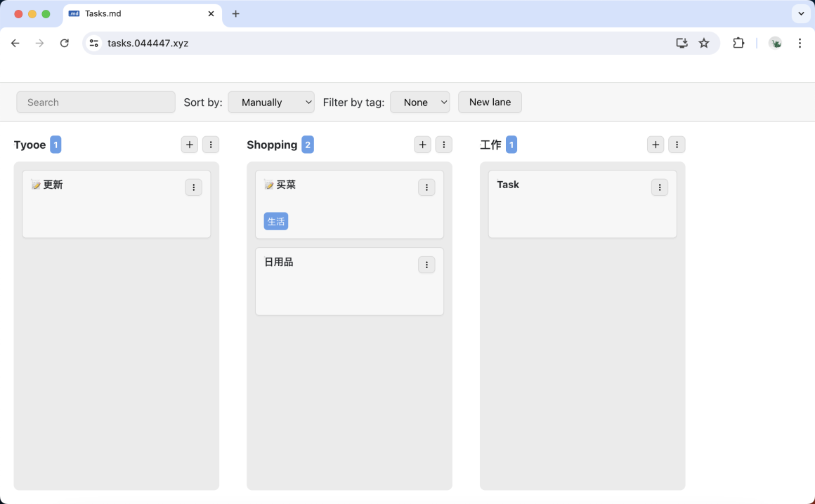Click the 生活 tag on 买菜

[x=276, y=222]
